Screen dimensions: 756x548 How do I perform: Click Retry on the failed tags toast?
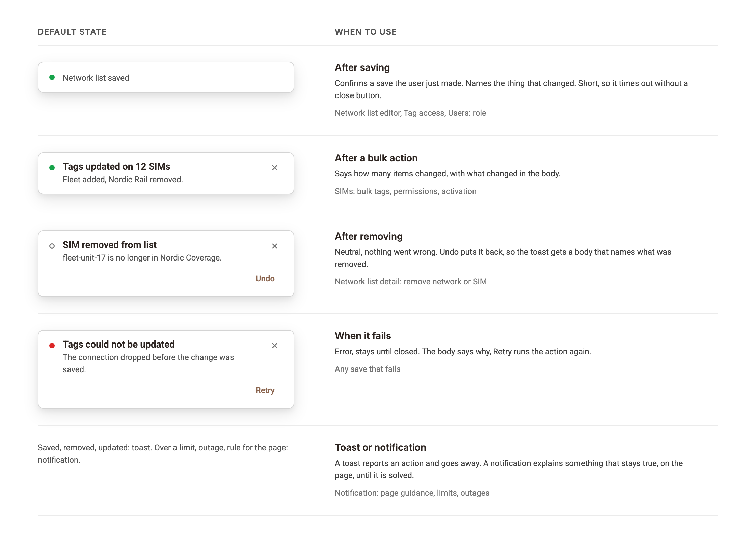click(x=265, y=390)
